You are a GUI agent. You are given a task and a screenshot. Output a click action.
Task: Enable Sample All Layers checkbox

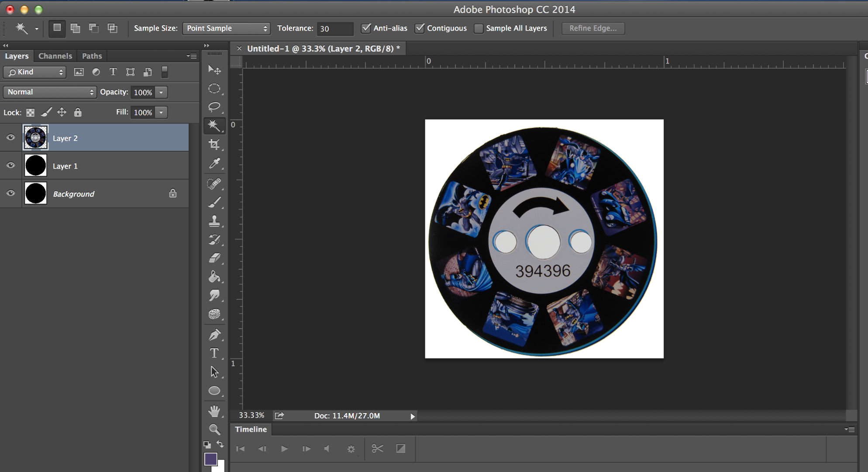[x=479, y=28]
